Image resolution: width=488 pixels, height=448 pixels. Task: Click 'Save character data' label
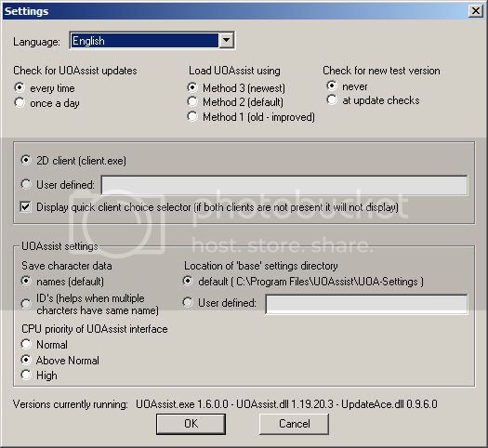pyautogui.click(x=67, y=266)
